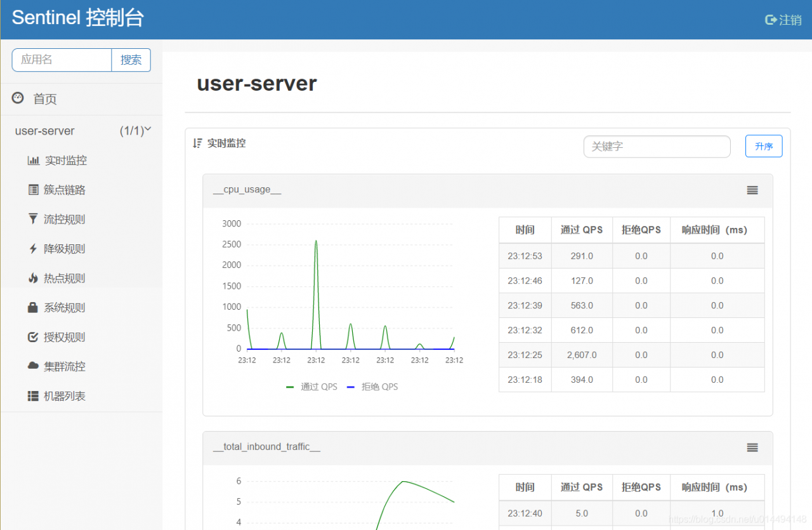The width and height of the screenshot is (812, 530).
Task: Click the 23:12:18 time cell
Action: (x=525, y=380)
